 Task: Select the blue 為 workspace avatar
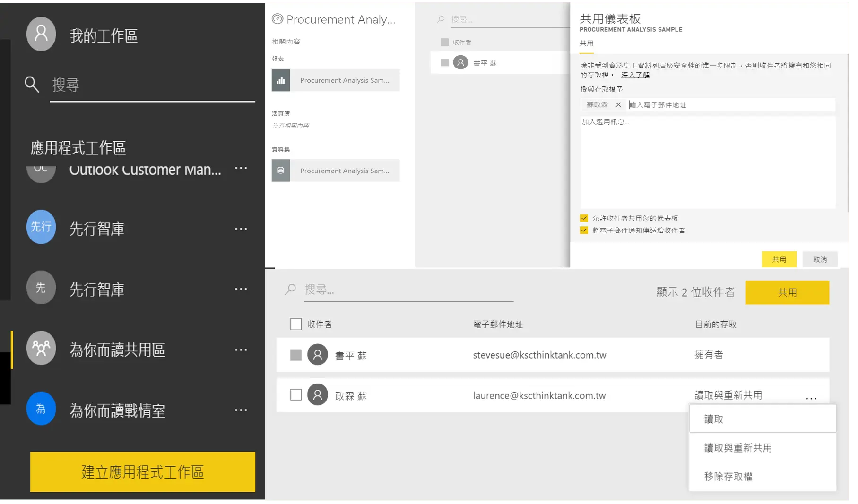pos(41,410)
